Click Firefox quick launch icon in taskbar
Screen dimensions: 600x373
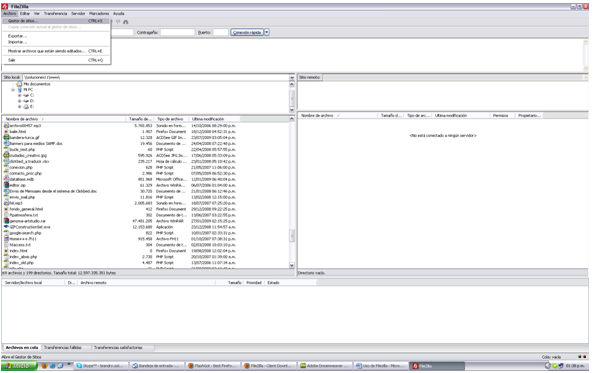[x=44, y=366]
